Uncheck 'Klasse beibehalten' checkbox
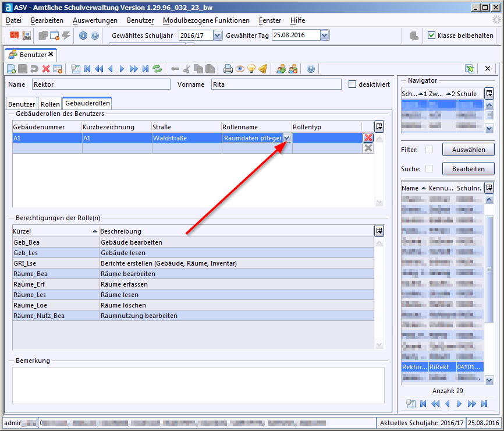The width and height of the screenshot is (504, 431). pos(431,36)
